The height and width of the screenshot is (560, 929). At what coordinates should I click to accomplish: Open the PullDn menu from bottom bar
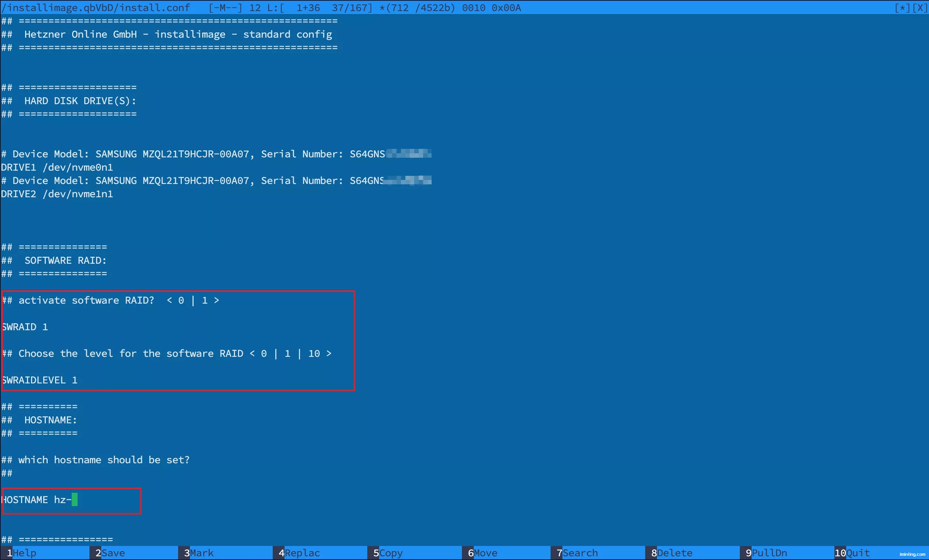point(769,553)
